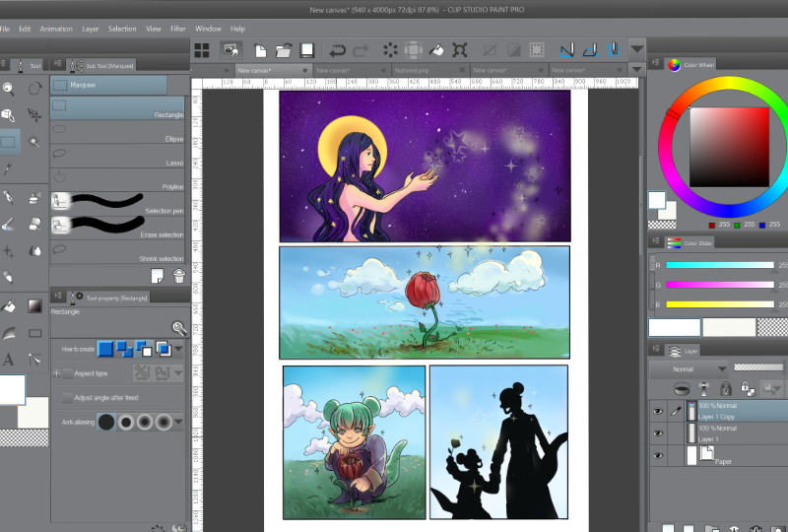Image resolution: width=788 pixels, height=532 pixels.
Task: Click the new sub tool page icon
Action: coord(158,276)
